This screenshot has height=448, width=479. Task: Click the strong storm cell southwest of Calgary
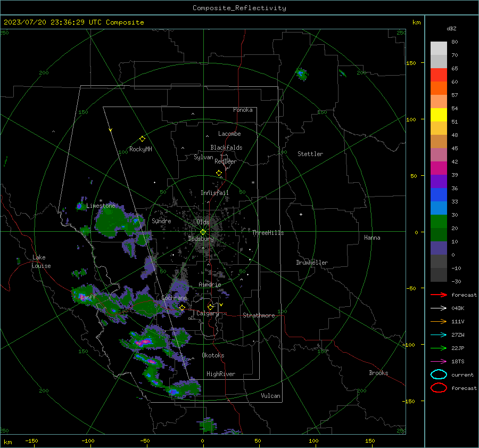[144, 341]
